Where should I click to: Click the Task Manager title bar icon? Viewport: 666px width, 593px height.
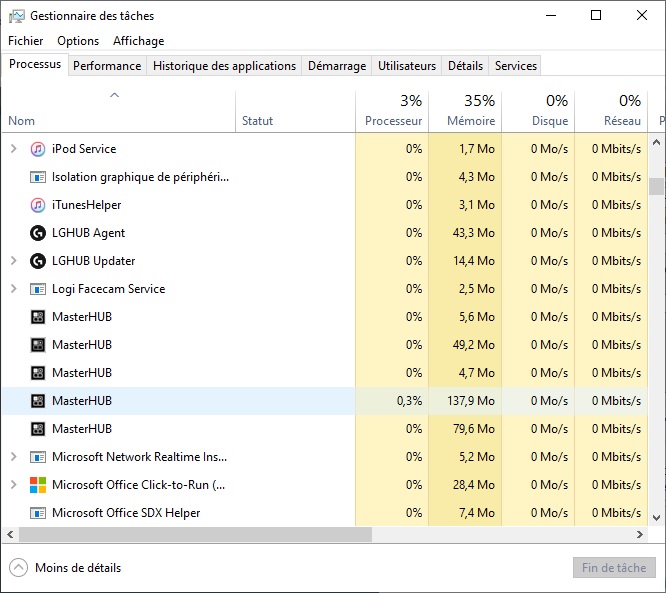[x=16, y=16]
